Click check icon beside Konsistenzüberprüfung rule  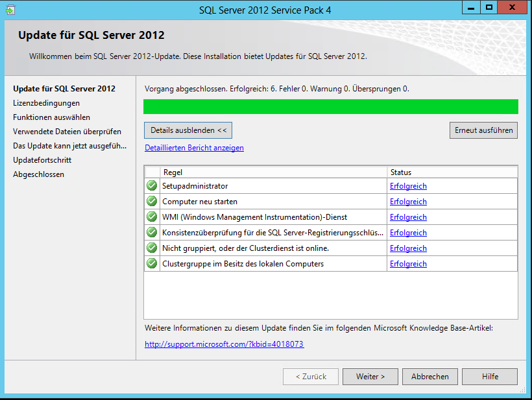tap(151, 233)
